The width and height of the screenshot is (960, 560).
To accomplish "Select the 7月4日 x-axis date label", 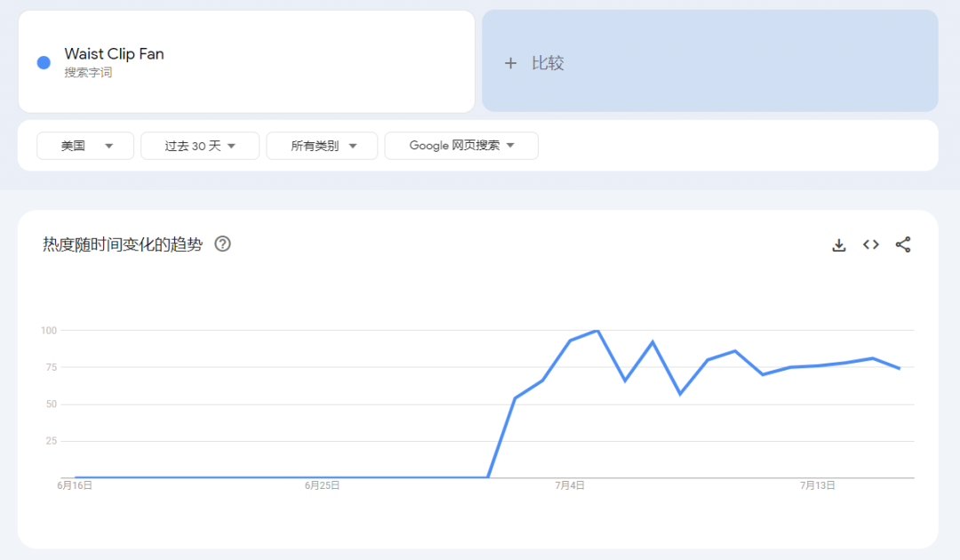I will (x=570, y=485).
